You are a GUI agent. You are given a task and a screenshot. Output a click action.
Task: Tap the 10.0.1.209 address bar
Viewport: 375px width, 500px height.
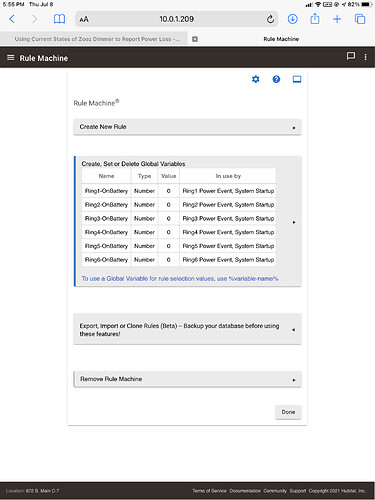pyautogui.click(x=177, y=19)
